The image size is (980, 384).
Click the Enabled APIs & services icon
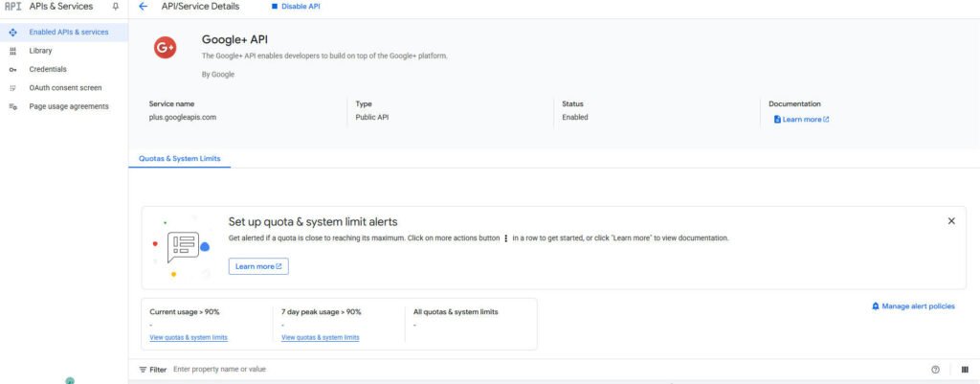(x=13, y=32)
